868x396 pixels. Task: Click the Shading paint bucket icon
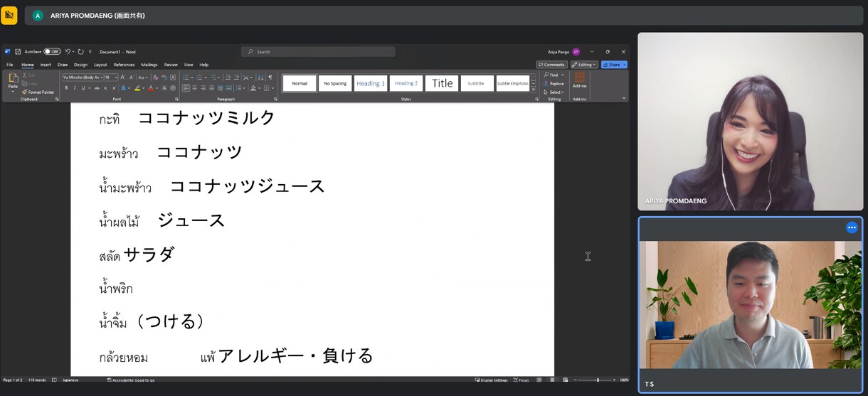pos(253,88)
